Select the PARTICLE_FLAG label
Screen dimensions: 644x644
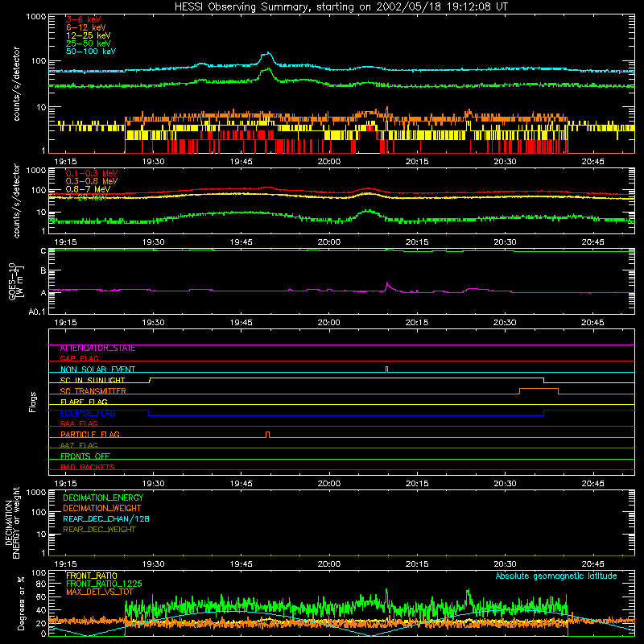click(x=90, y=435)
